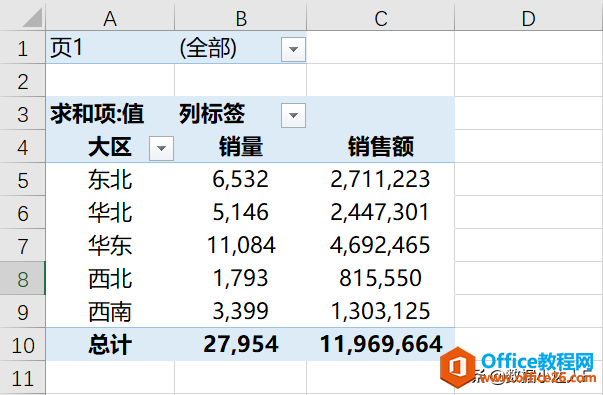Select the 东北 region cell

point(110,180)
